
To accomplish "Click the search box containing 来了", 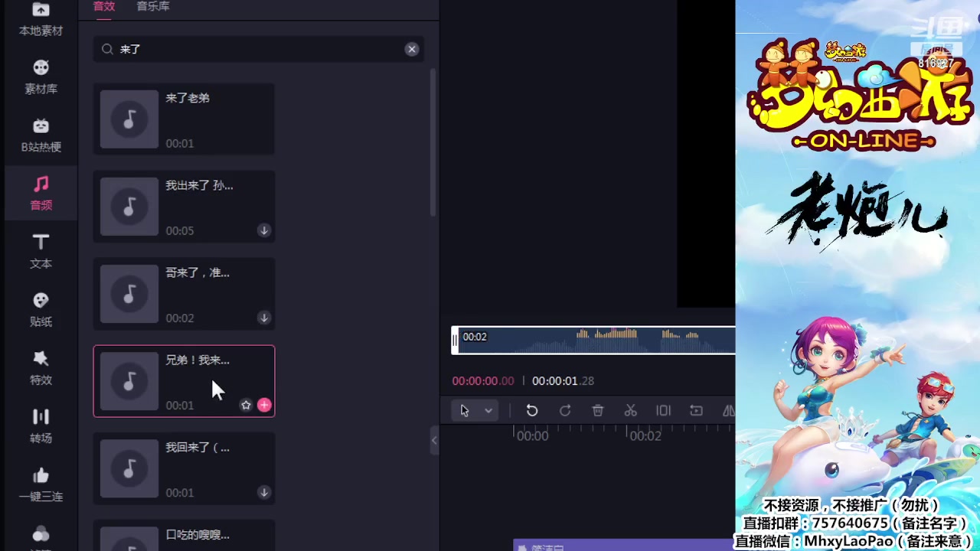I will [x=259, y=49].
